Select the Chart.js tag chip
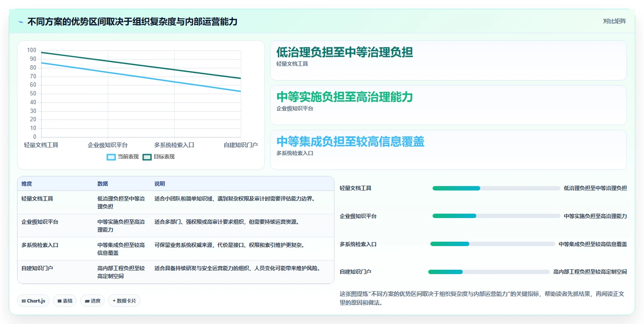 coord(33,301)
